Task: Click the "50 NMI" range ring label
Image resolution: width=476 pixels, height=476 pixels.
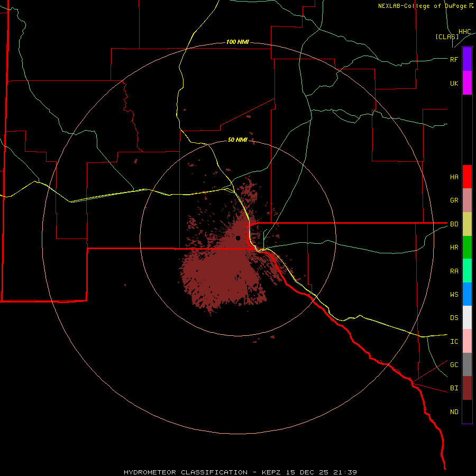Action: coord(237,140)
